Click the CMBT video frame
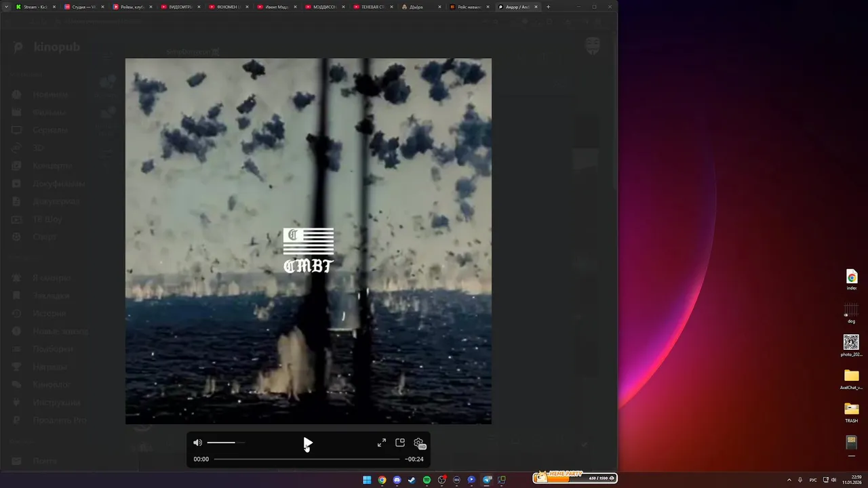The image size is (868, 488). 309,241
